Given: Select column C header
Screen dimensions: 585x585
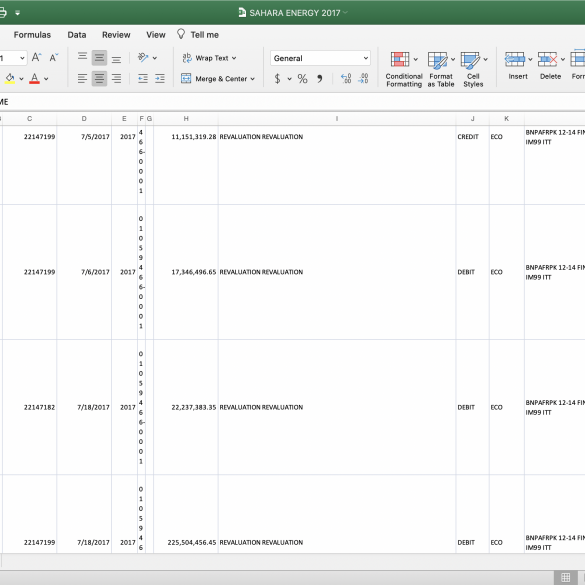Looking at the screenshot, I should click(x=29, y=119).
